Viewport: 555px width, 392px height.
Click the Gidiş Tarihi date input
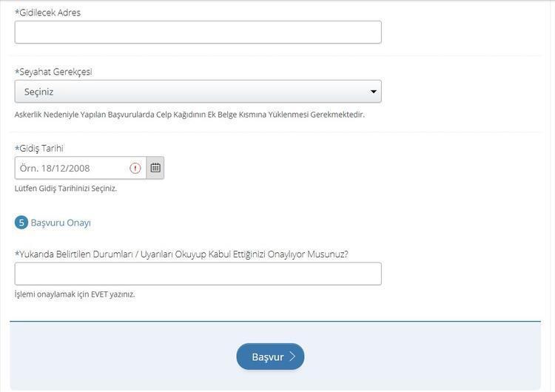point(73,168)
